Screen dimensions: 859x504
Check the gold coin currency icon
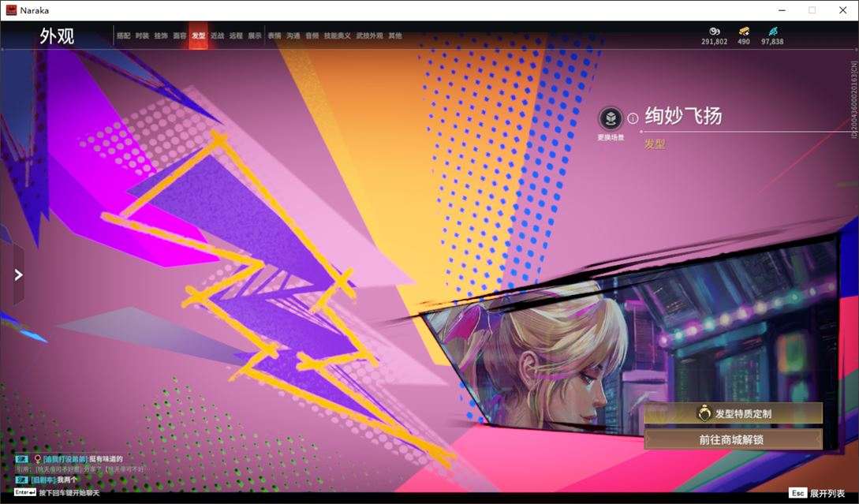[715, 32]
